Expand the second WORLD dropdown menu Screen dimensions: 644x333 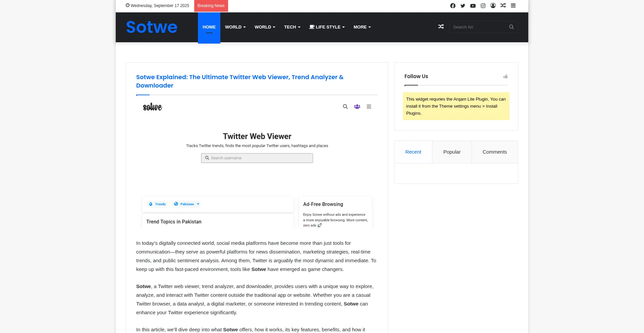coord(265,27)
